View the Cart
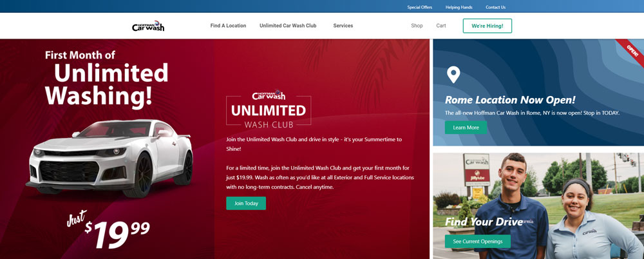Screen dimensions: 644x259 point(441,26)
